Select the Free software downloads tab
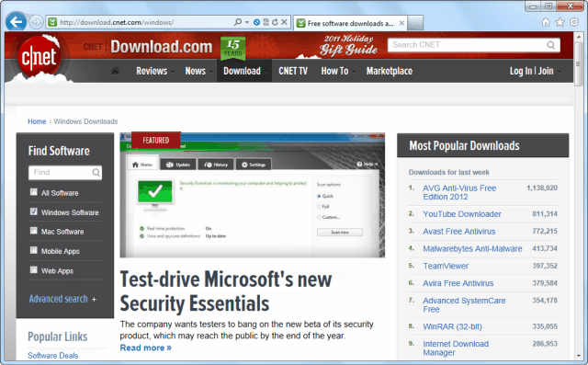This screenshot has height=365, width=588. (x=350, y=23)
